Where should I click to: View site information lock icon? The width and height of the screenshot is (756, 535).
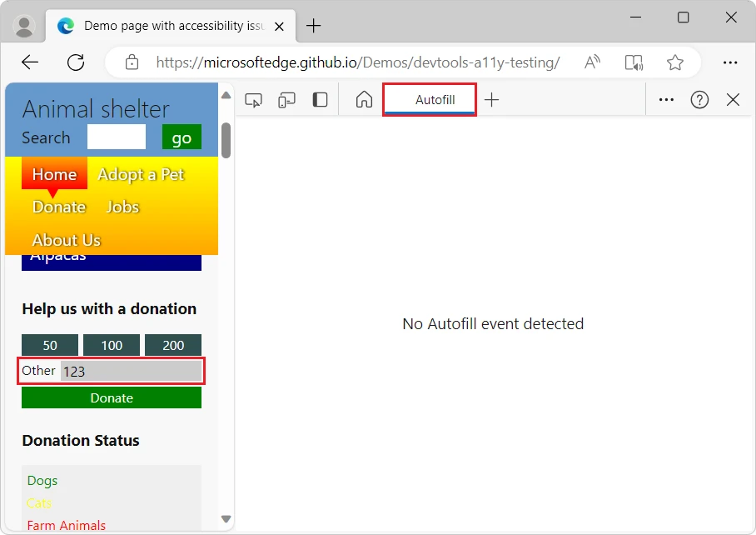pyautogui.click(x=132, y=62)
